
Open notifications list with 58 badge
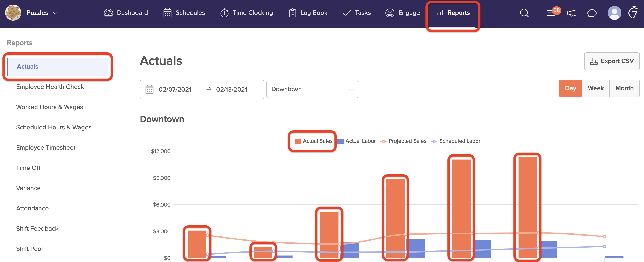(551, 13)
